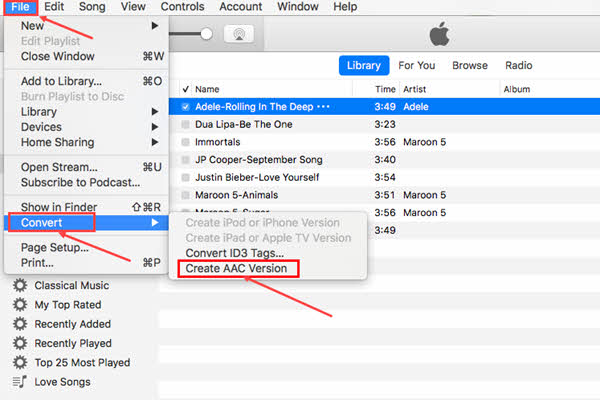This screenshot has width=600, height=400.
Task: Expand the New submenu arrow
Action: (155, 26)
